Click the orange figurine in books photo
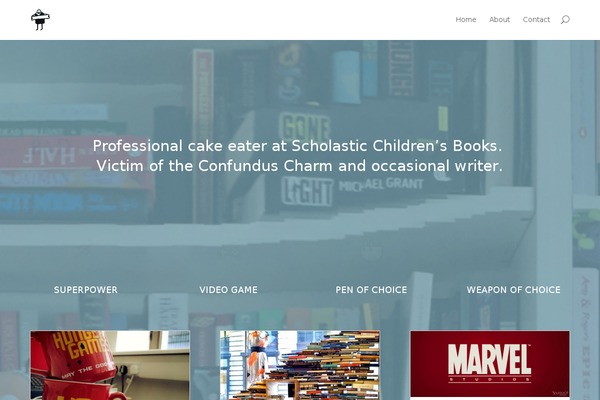 (257, 356)
